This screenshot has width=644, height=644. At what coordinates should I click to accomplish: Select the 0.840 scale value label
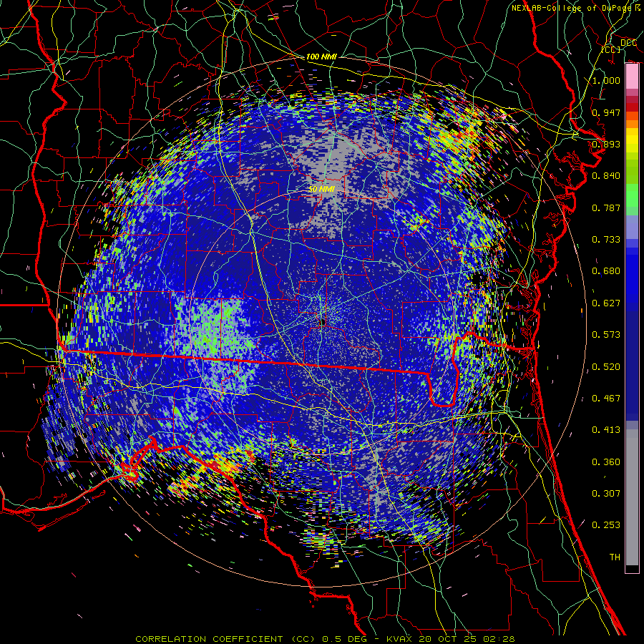pyautogui.click(x=606, y=176)
